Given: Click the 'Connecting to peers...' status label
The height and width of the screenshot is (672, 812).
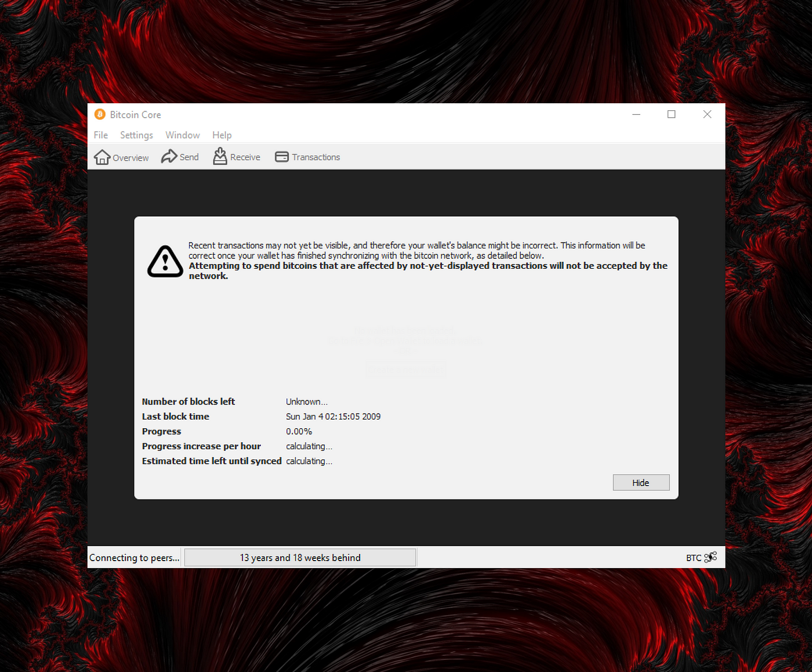Looking at the screenshot, I should tap(134, 558).
